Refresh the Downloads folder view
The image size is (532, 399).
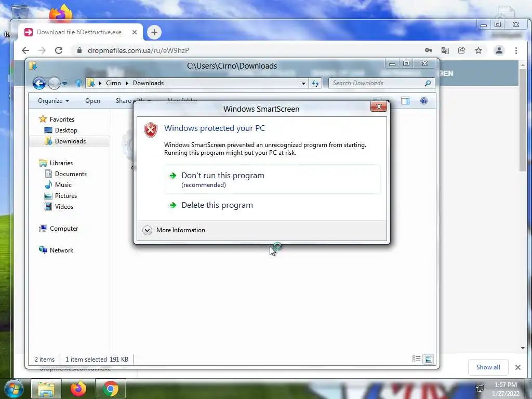pos(315,83)
